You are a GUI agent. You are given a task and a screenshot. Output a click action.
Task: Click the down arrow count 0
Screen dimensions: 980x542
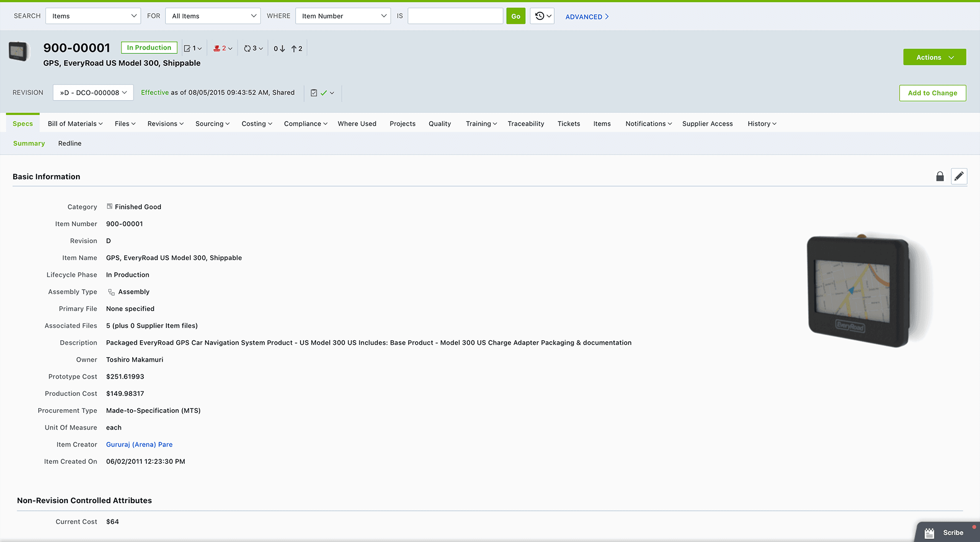click(279, 49)
